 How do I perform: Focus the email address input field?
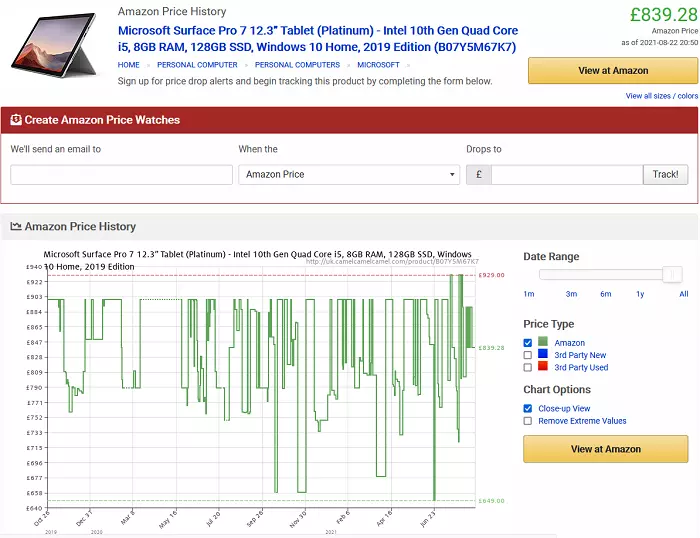(121, 175)
